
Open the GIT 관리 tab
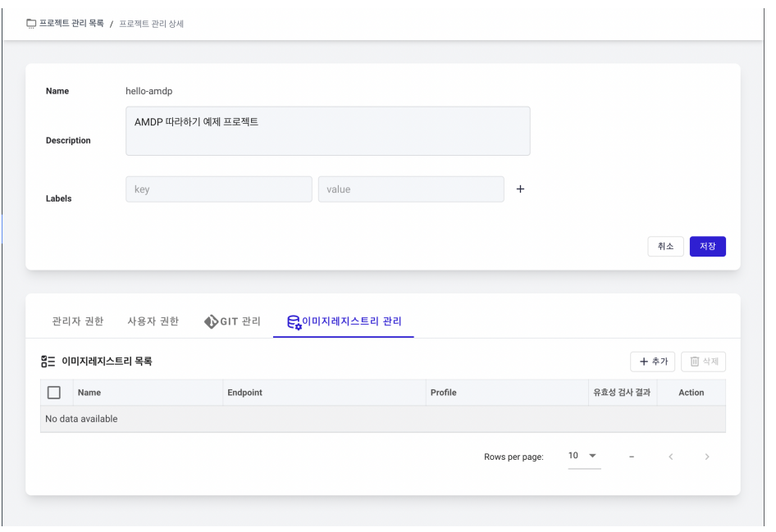[232, 321]
